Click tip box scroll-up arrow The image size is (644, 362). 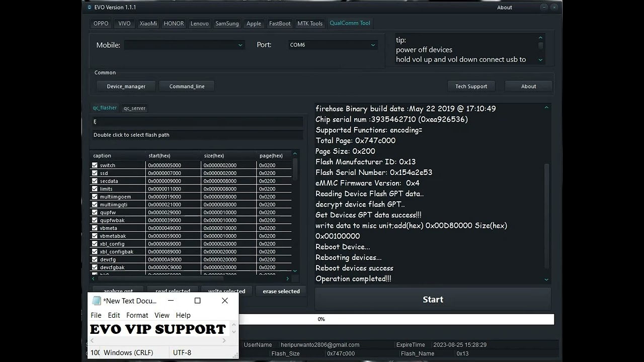[x=541, y=38]
